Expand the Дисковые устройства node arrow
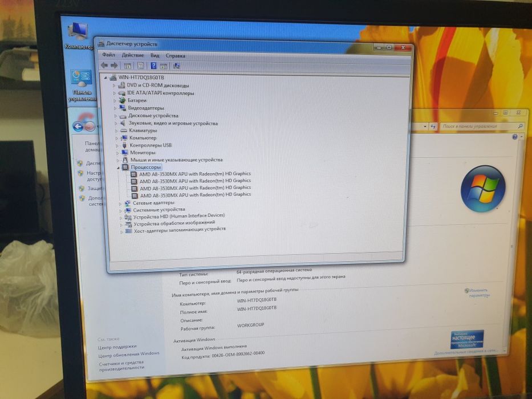Viewport: 532px width, 399px height. (115, 116)
